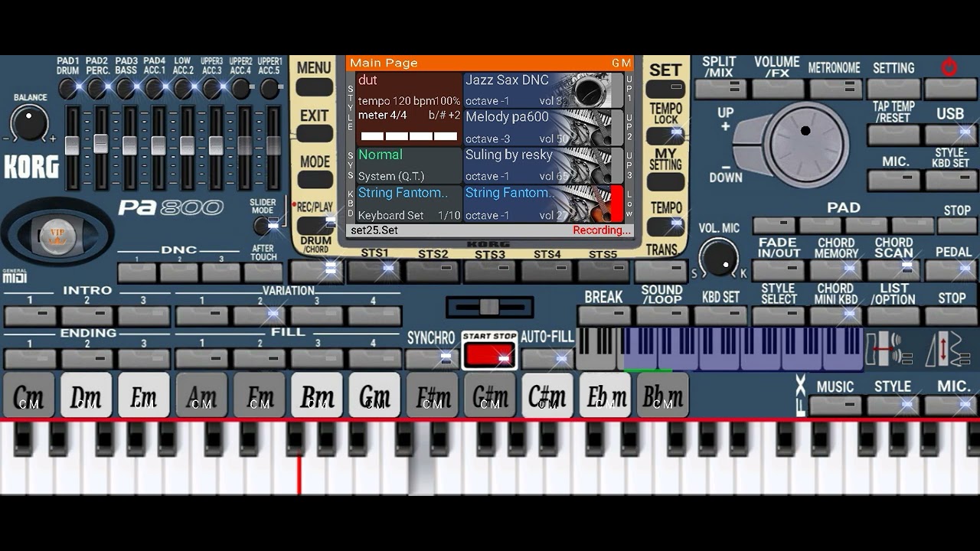Image resolution: width=980 pixels, height=551 pixels.
Task: Click the STYLE SELECT button
Action: 778,315
